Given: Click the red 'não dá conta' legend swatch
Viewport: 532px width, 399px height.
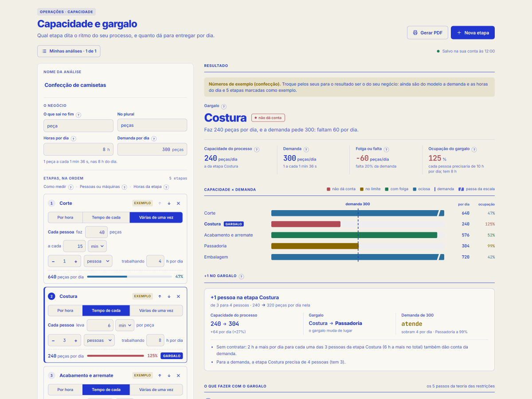Looking at the screenshot, I should click(x=329, y=189).
